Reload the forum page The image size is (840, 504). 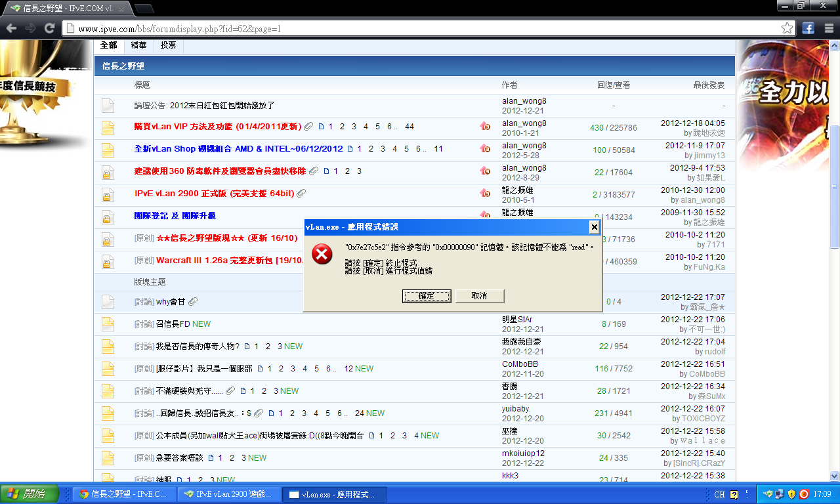coord(49,28)
